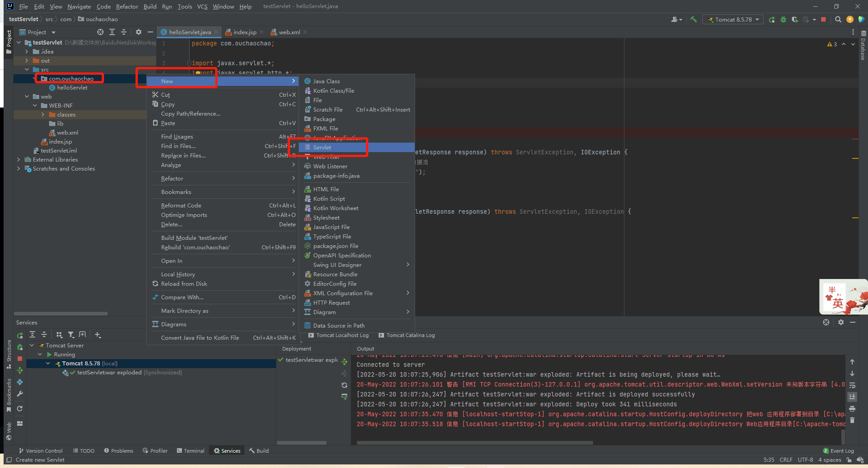Collapse the testServlet project root node
This screenshot has width=868, height=468.
19,42
